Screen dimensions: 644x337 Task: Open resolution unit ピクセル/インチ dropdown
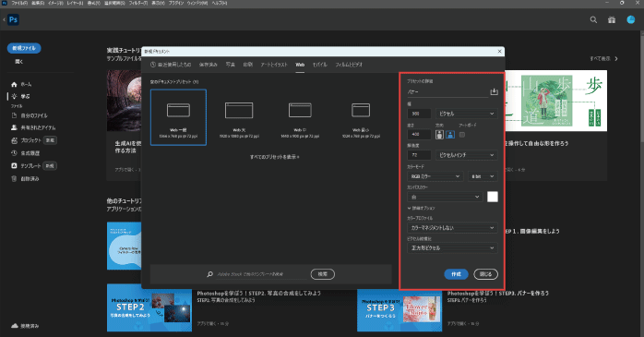(466, 155)
